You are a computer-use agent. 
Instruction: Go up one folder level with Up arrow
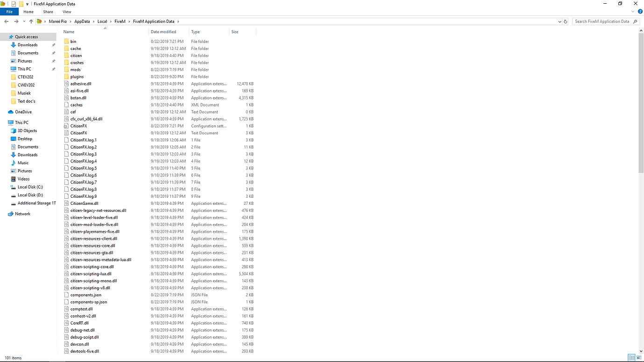pos(31,21)
